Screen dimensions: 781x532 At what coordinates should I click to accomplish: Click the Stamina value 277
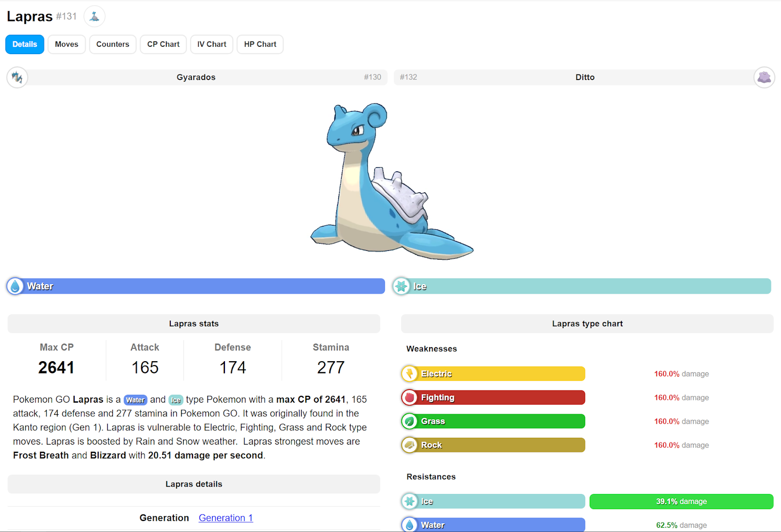point(331,368)
